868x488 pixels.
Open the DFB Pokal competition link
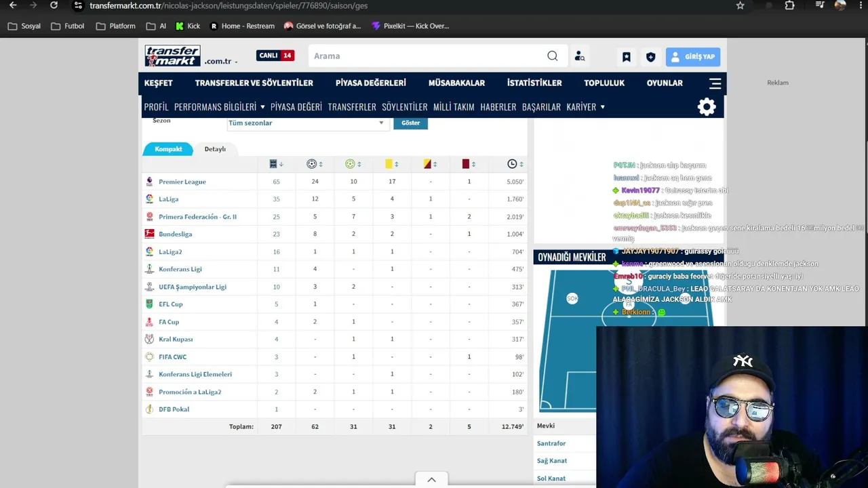pos(174,409)
